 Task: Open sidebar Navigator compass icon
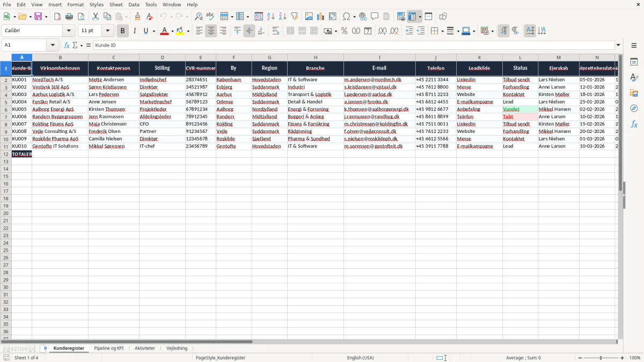coord(634,108)
